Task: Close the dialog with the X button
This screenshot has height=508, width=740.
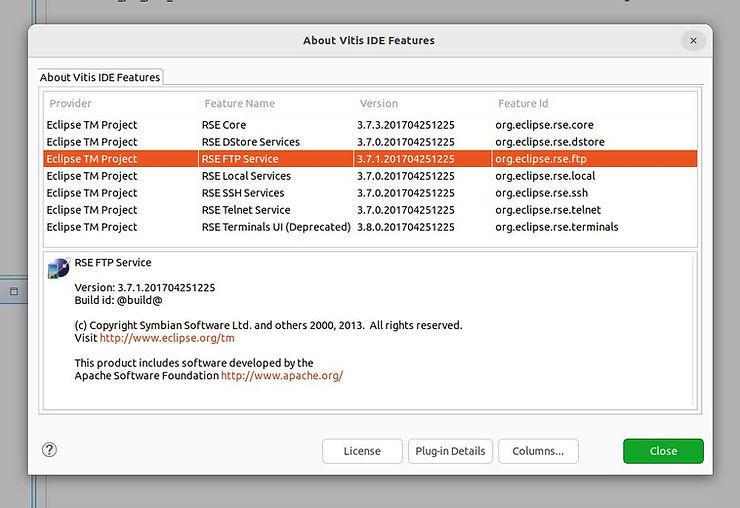Action: pyautogui.click(x=693, y=41)
